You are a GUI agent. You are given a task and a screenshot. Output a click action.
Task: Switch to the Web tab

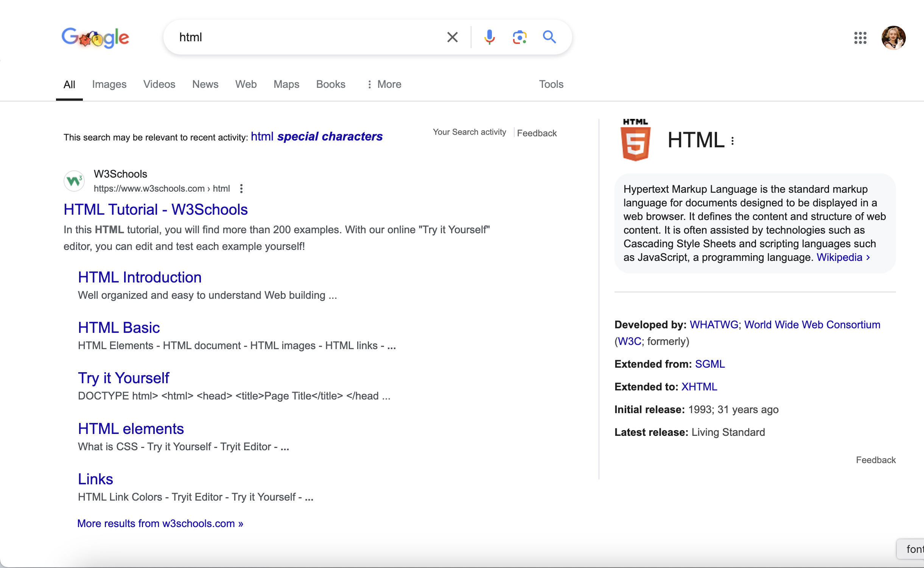[x=246, y=84]
